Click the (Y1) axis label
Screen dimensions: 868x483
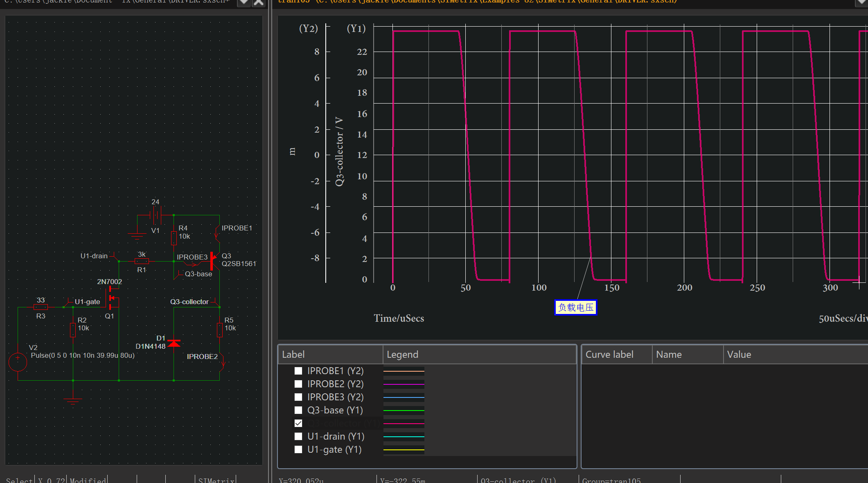tap(356, 28)
